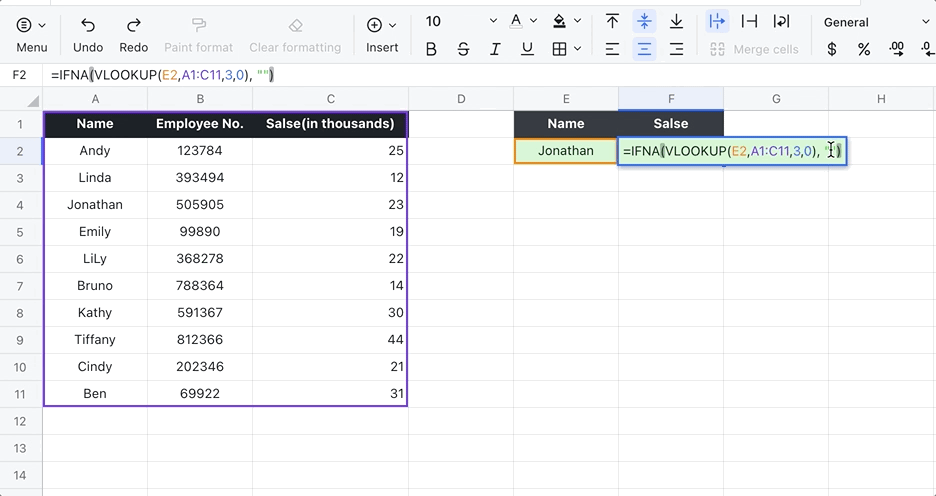The image size is (936, 496).
Task: Click Name header in column E
Action: coord(566,124)
